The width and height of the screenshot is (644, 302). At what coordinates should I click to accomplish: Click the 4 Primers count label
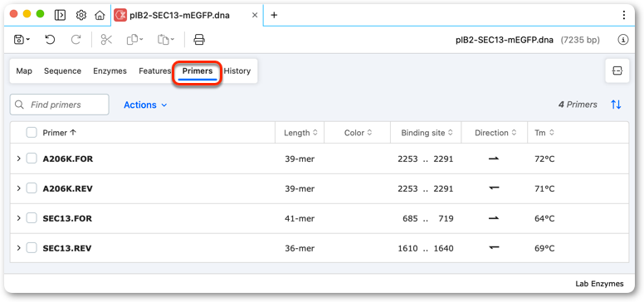578,105
